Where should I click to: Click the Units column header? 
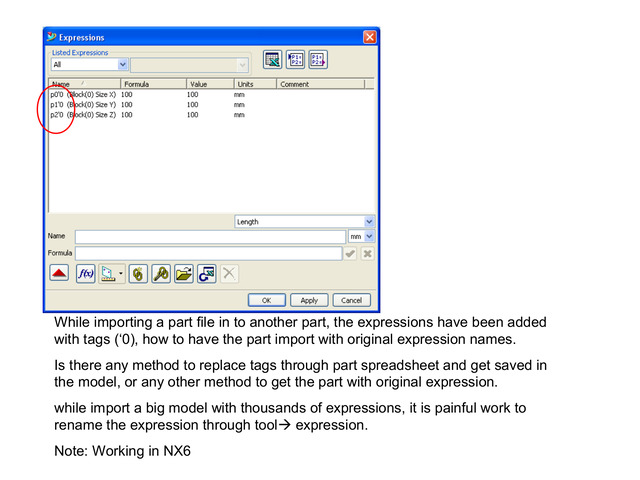tap(256, 84)
